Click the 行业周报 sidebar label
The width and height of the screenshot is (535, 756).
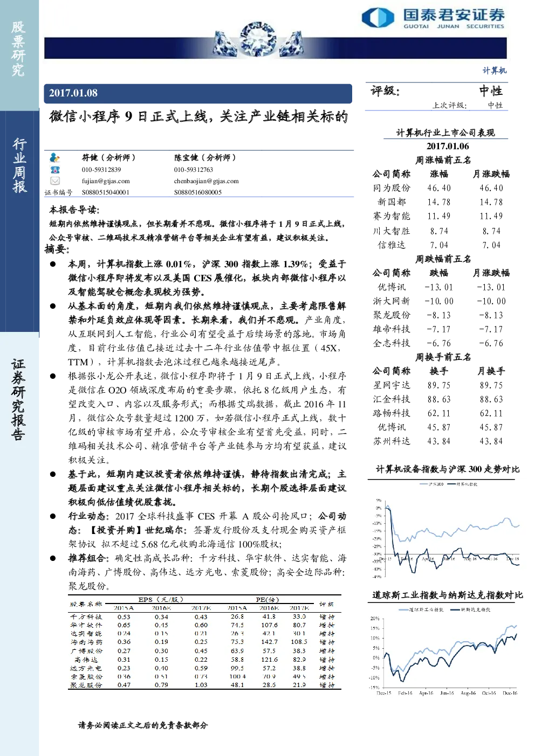click(19, 165)
